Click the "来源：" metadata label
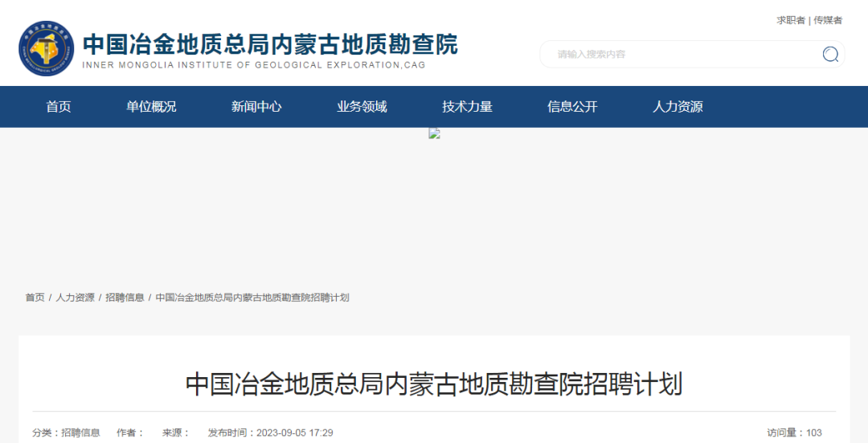868x443 pixels. tap(176, 433)
